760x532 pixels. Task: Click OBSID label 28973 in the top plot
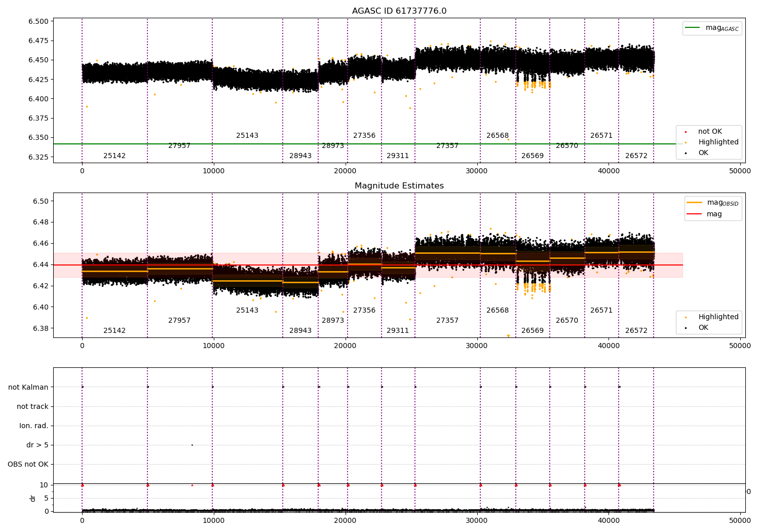[333, 146]
